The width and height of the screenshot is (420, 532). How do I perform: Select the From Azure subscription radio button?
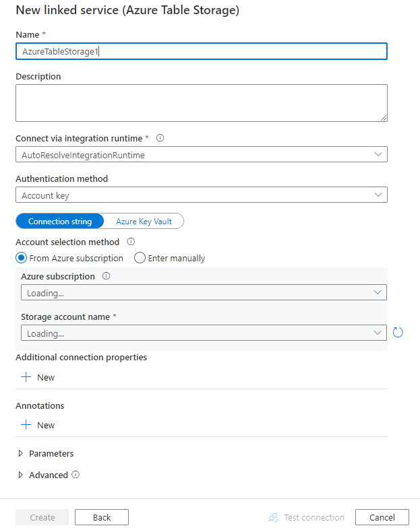[22, 258]
